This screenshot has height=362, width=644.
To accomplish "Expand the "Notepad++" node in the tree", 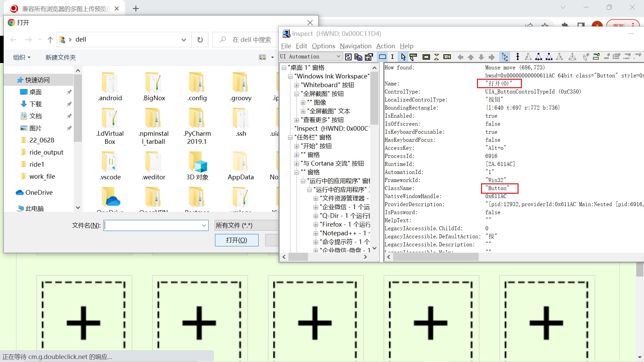I will coord(316,233).
